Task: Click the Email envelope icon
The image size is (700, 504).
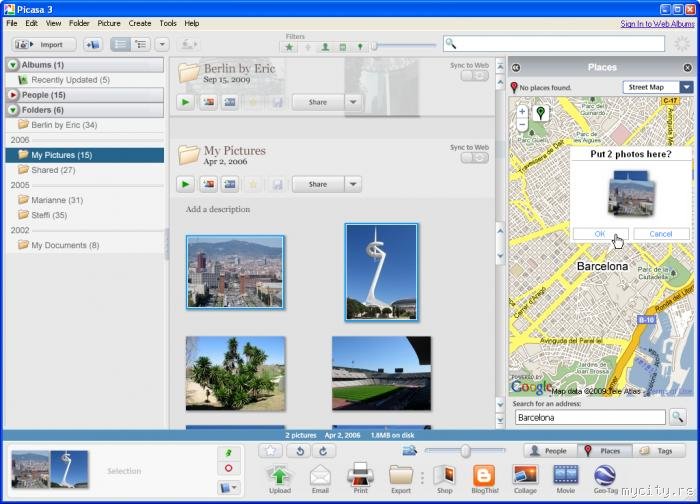Action: (320, 474)
